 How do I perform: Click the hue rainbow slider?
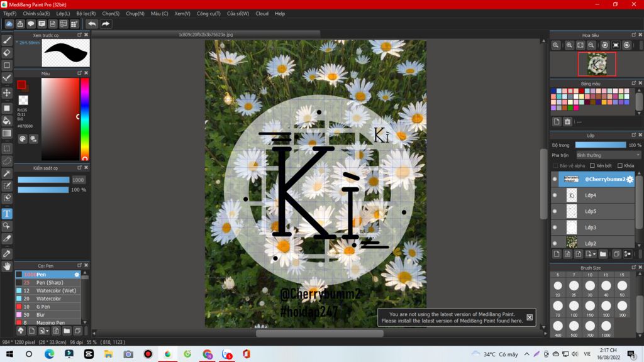[x=85, y=119]
